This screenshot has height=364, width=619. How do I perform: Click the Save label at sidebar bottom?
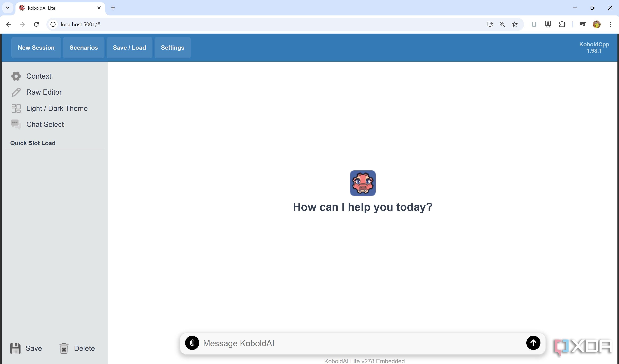point(34,348)
